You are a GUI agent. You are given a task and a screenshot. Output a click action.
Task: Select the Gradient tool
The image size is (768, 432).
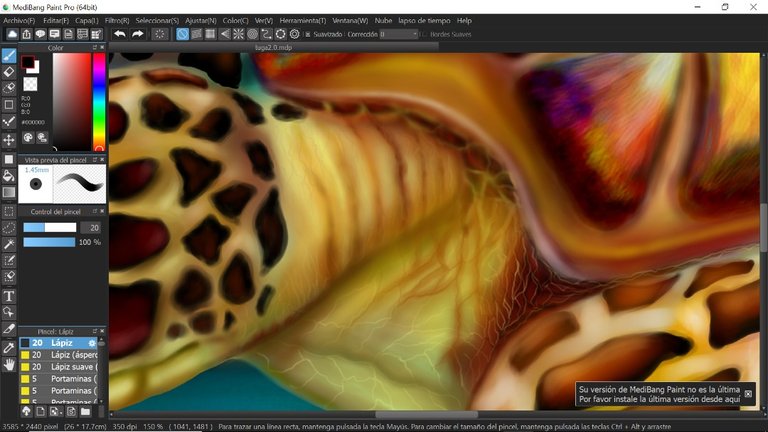pos(9,192)
